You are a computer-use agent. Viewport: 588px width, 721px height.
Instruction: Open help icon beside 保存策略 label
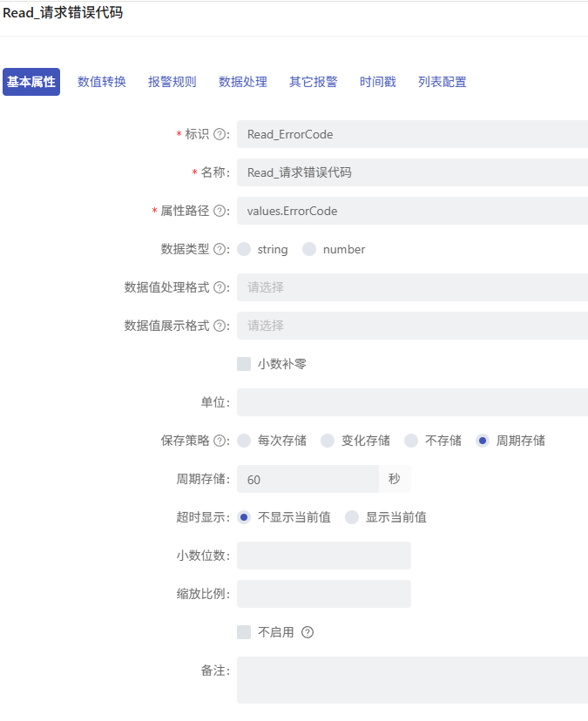pyautogui.click(x=220, y=441)
